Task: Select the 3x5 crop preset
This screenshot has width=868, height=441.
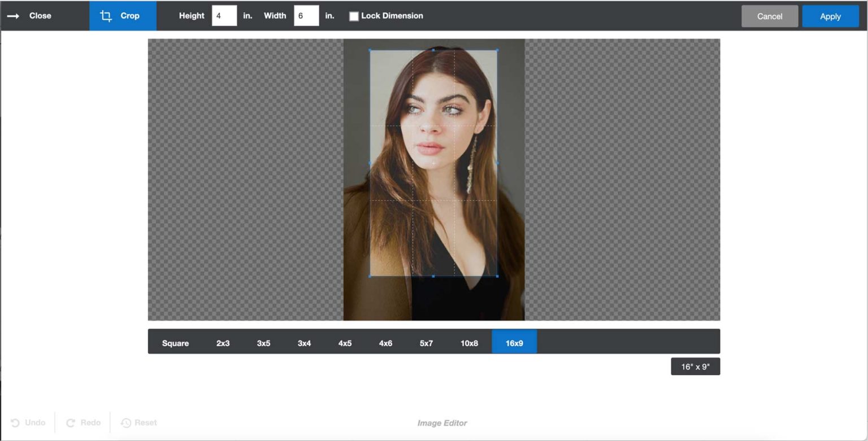Action: [263, 343]
